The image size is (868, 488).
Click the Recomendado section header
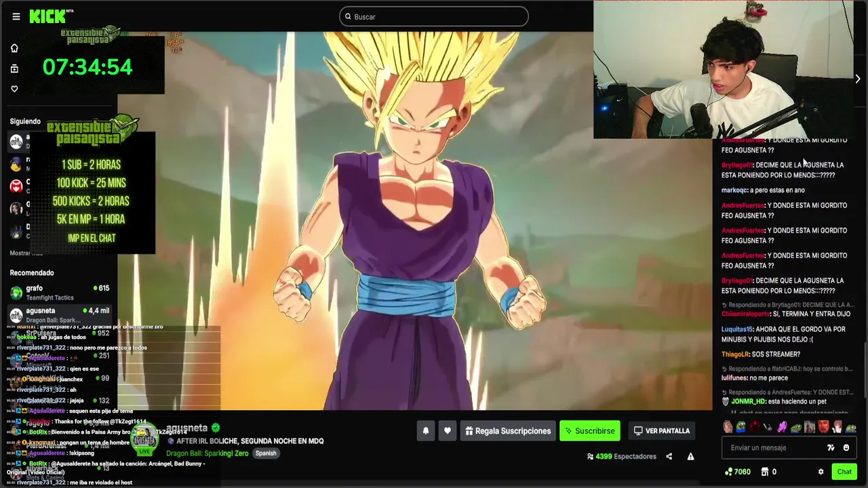pyautogui.click(x=32, y=273)
